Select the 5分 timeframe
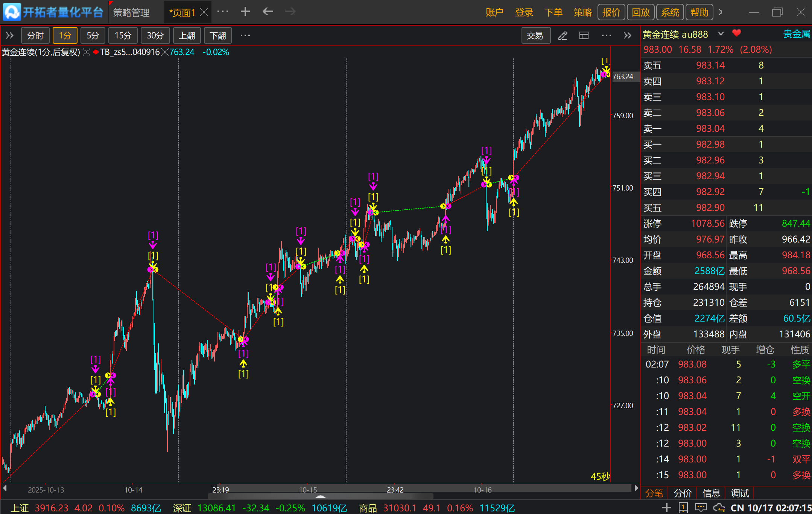The image size is (812, 514). point(93,36)
